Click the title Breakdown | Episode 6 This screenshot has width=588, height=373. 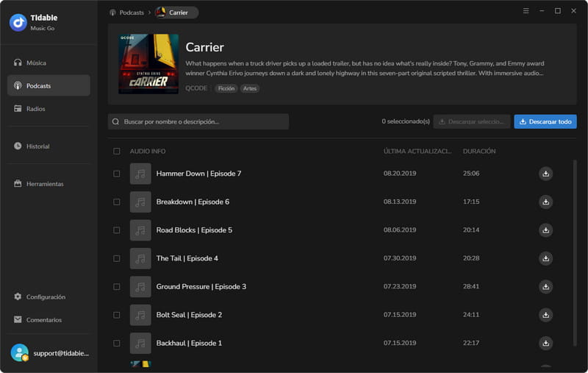tap(193, 202)
